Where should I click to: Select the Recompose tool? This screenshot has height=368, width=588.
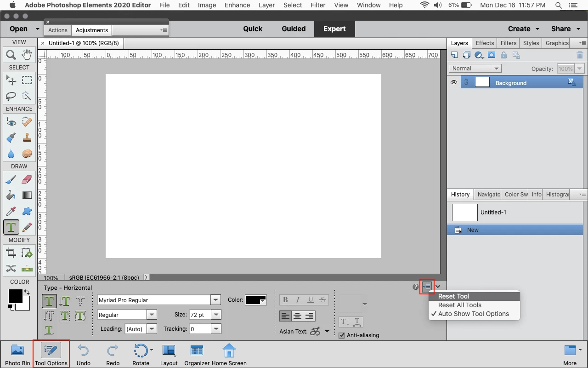(x=27, y=253)
